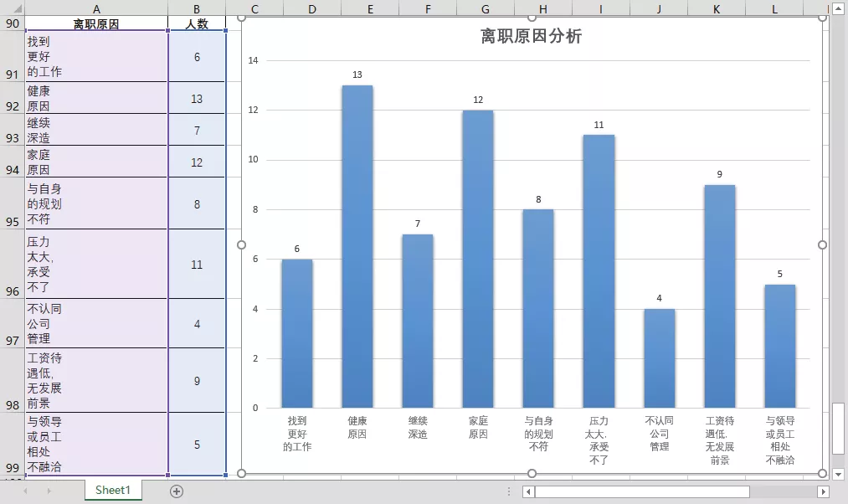This screenshot has width=848, height=504.
Task: Select the cell with value 13 in column B
Action: [197, 99]
